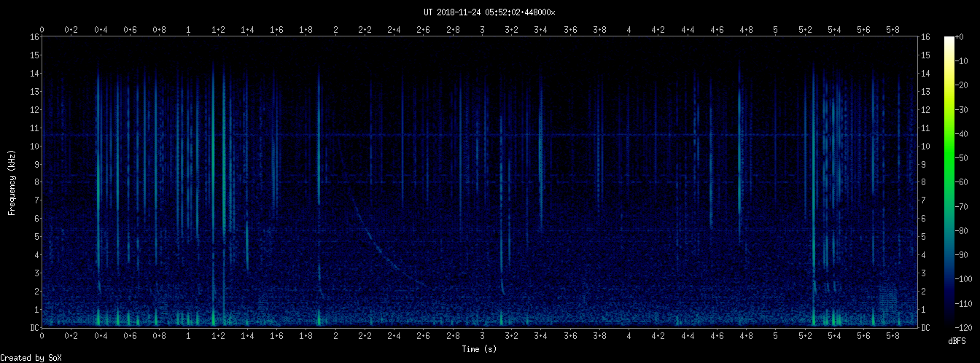Click the "3" tick on the right frequency axis
Image resolution: width=980 pixels, height=363 pixels.
924,273
